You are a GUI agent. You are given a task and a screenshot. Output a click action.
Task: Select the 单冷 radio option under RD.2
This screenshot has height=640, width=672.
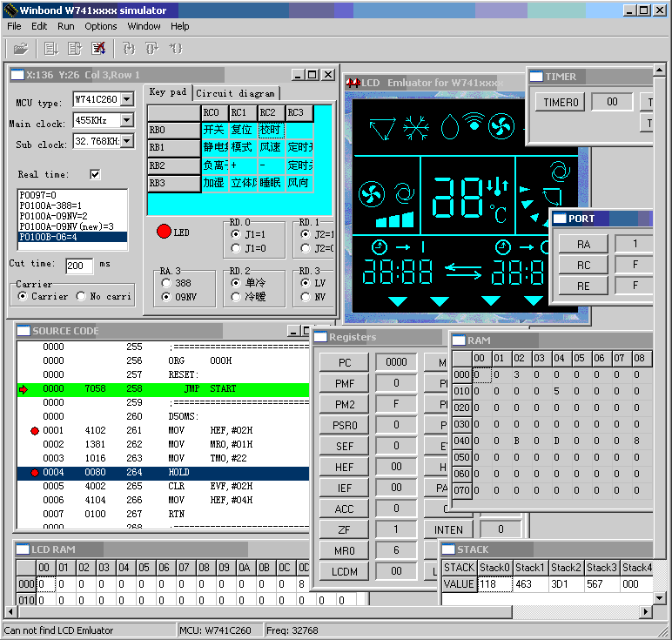[235, 282]
